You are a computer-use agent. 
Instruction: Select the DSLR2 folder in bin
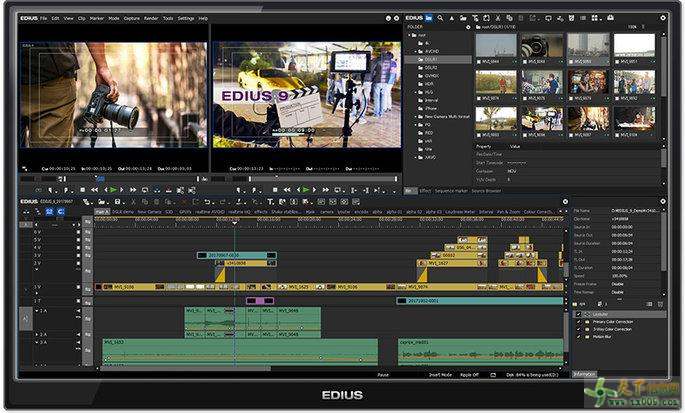430,68
